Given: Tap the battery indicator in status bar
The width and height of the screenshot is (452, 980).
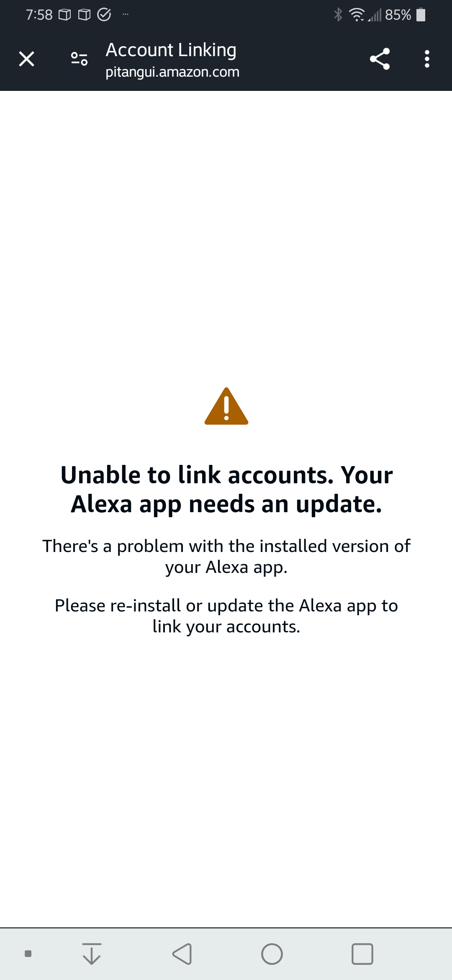Looking at the screenshot, I should click(x=421, y=15).
